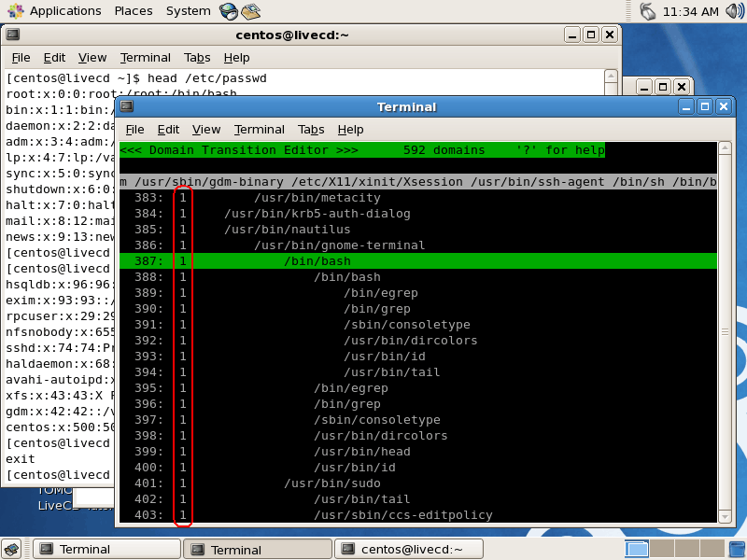Open Tabs menu in front Terminal window

(311, 130)
